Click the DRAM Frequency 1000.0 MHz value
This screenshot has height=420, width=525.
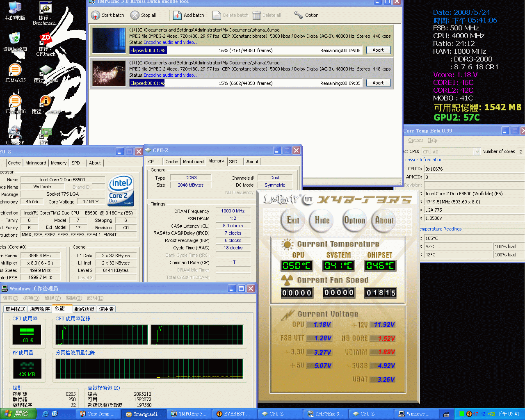coord(233,211)
